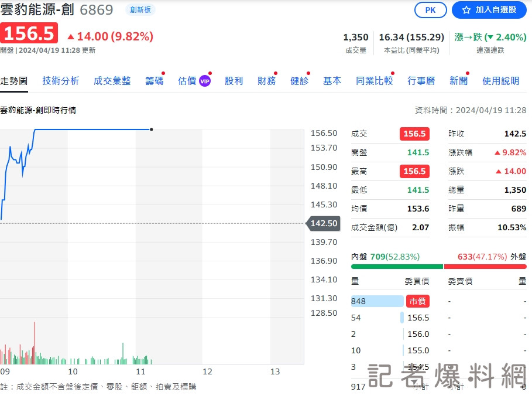Click the 1,350 成交量 figure

[356, 37]
